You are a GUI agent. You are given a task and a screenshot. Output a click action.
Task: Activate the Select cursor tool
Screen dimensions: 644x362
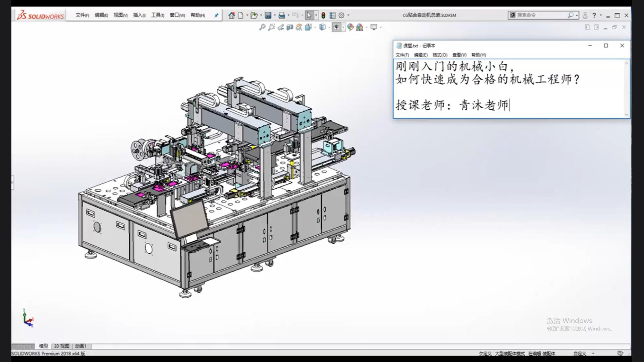coord(309,15)
